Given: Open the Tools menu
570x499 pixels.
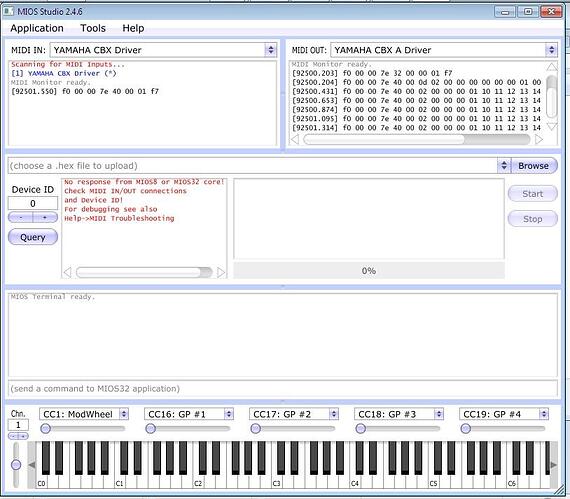Looking at the screenshot, I should [93, 28].
